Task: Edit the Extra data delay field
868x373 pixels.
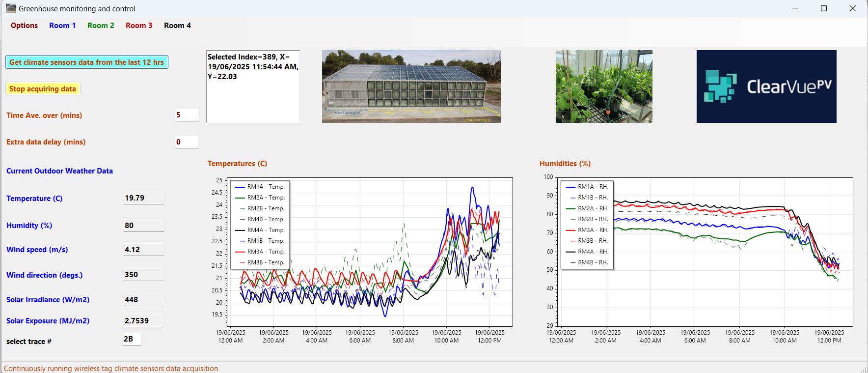Action: pyautogui.click(x=187, y=142)
